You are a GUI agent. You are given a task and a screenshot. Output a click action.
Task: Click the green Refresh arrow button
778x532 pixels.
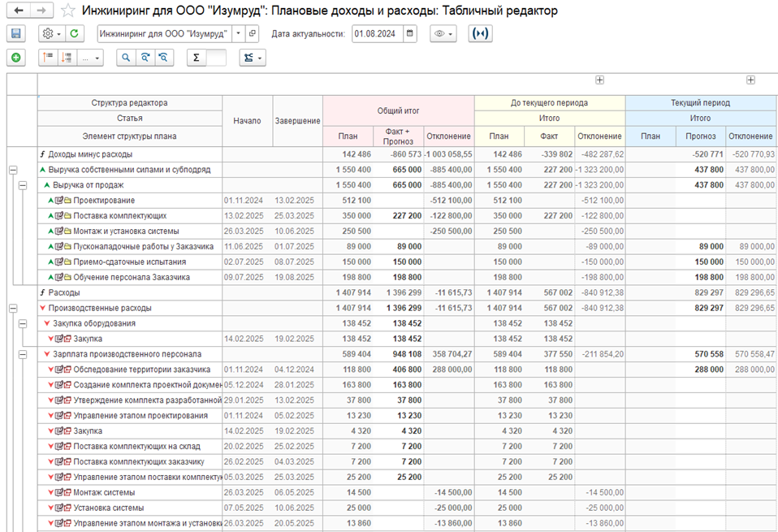(x=74, y=34)
